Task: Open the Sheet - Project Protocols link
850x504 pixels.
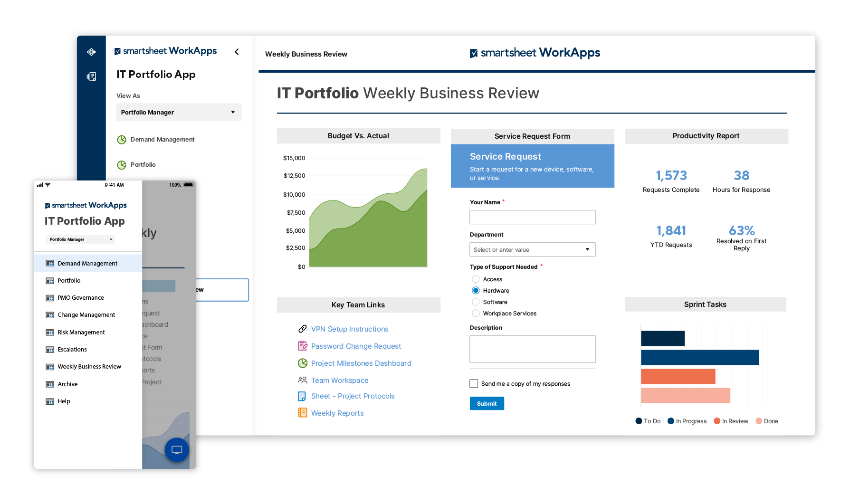Action: pos(353,396)
